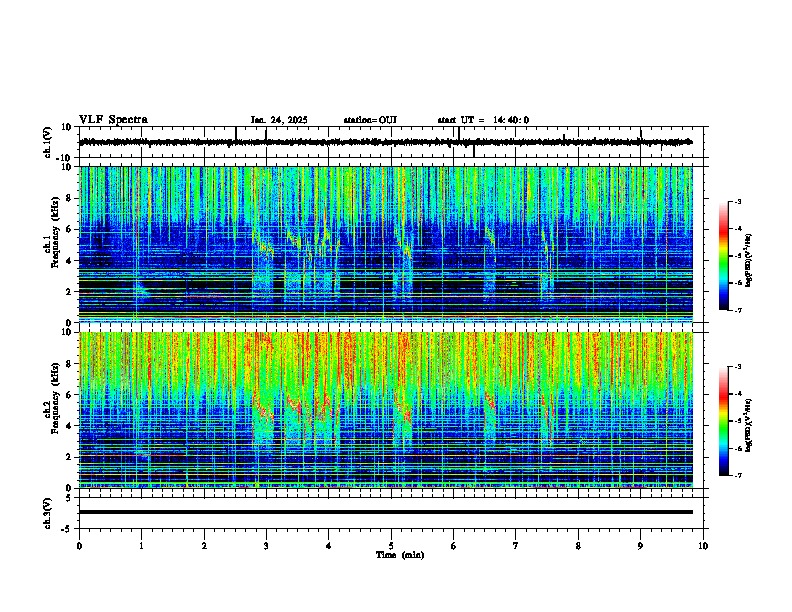Viewport: 792px width, 612px height.
Task: Click time-axis tick label "8"
Action: (578, 546)
